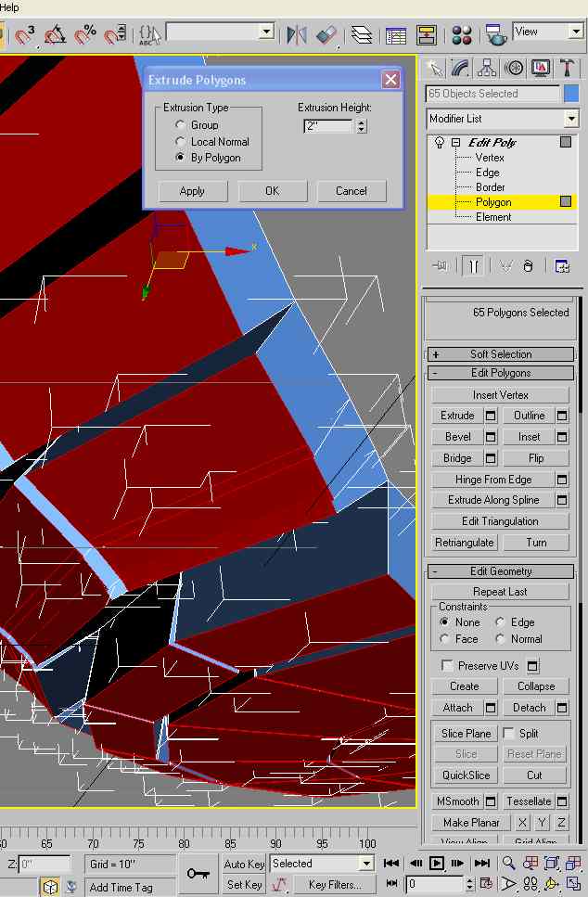Screen dimensions: 588x897
Task: Enable the Preserve UVs checkbox
Action: click(448, 666)
